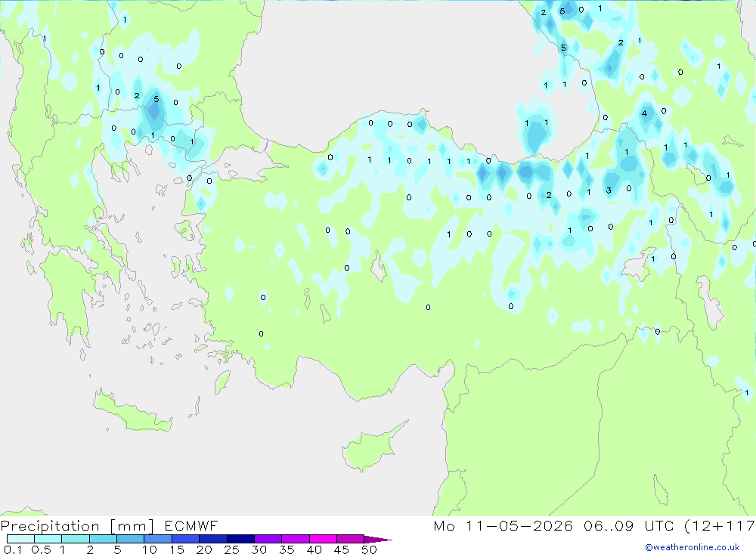Click the legend label "20"
Viewport: 756px width, 554px height.
204,549
